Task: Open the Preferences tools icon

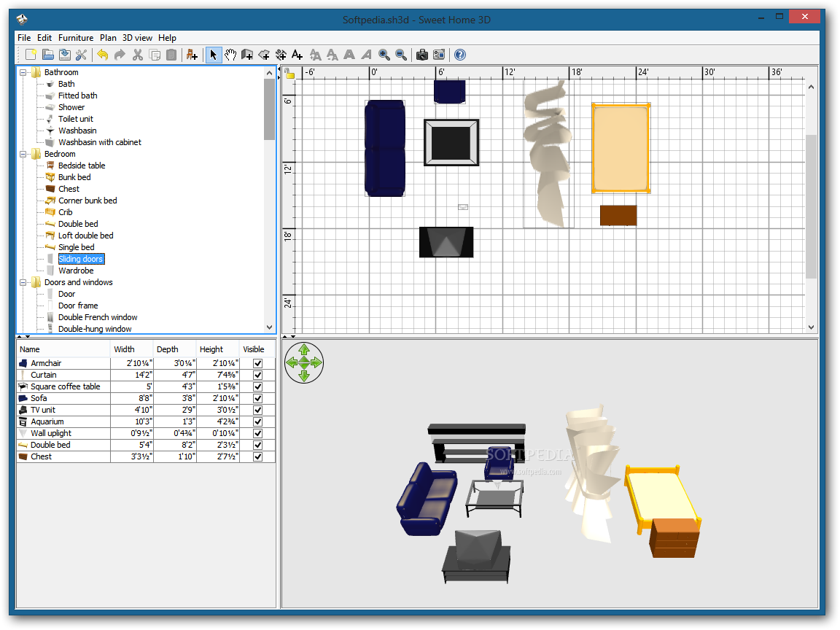Action: tap(81, 55)
